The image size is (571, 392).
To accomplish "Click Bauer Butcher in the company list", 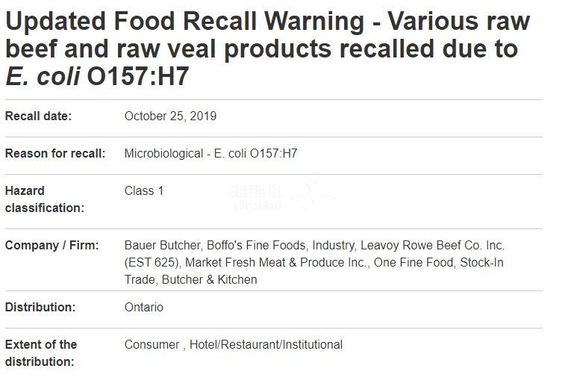I will 162,245.
